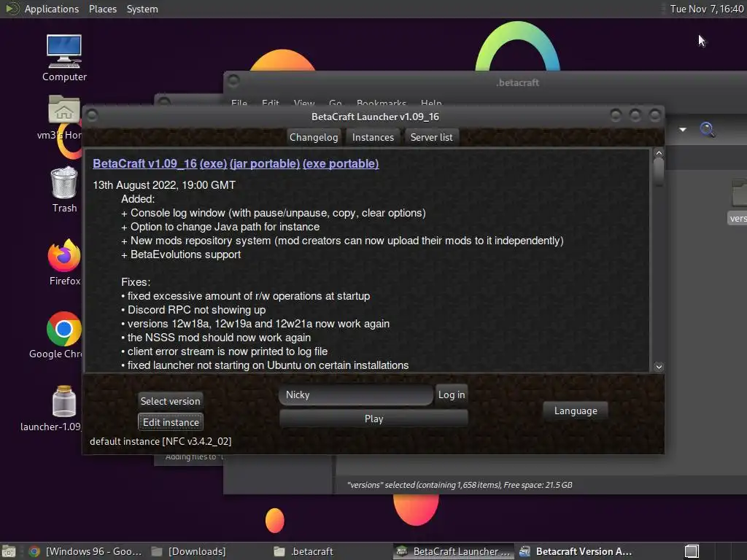Switch to the Changelog tab

(314, 137)
